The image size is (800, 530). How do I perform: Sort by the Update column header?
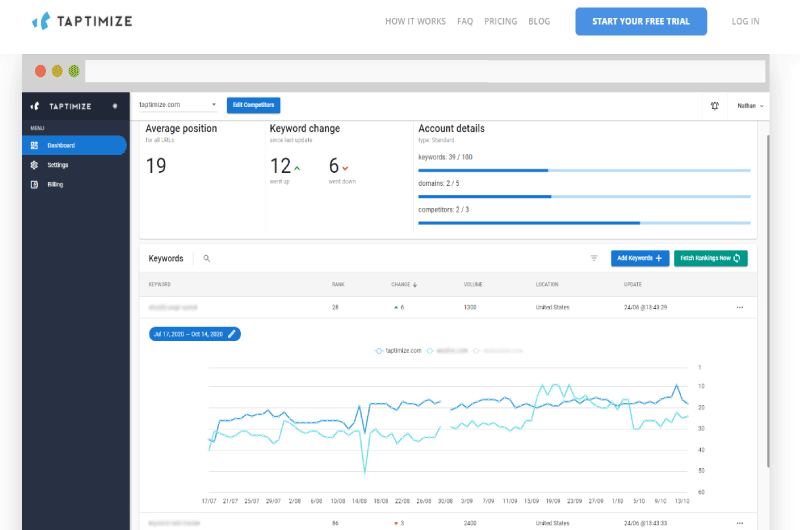pyautogui.click(x=633, y=284)
